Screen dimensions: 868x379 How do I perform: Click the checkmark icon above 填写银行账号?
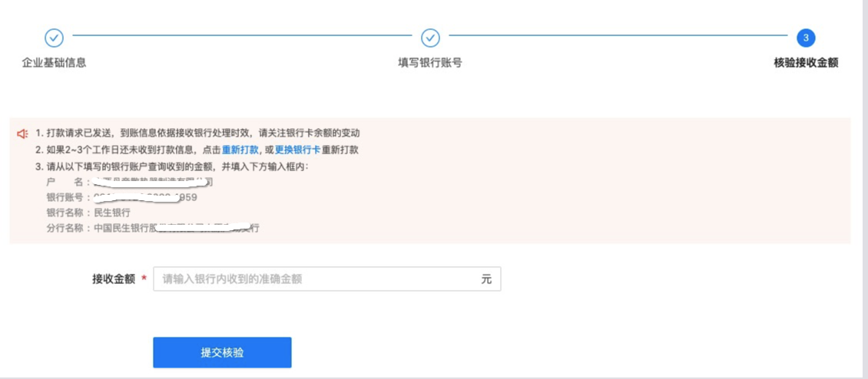point(430,38)
